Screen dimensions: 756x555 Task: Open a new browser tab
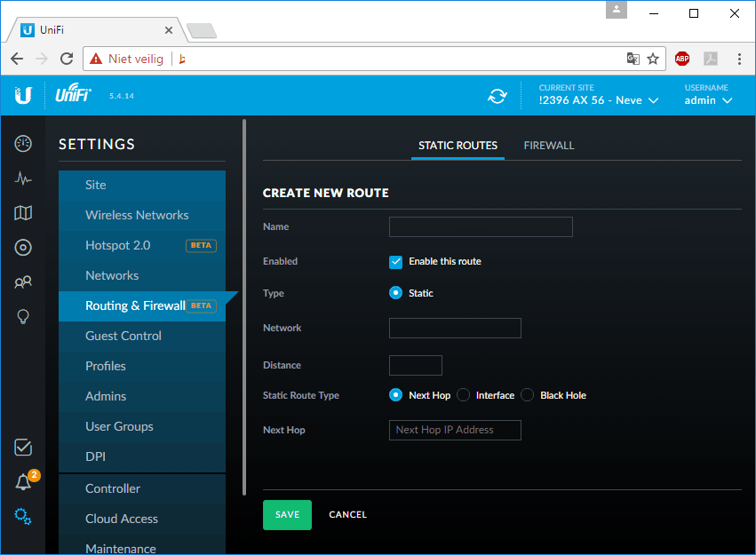202,30
